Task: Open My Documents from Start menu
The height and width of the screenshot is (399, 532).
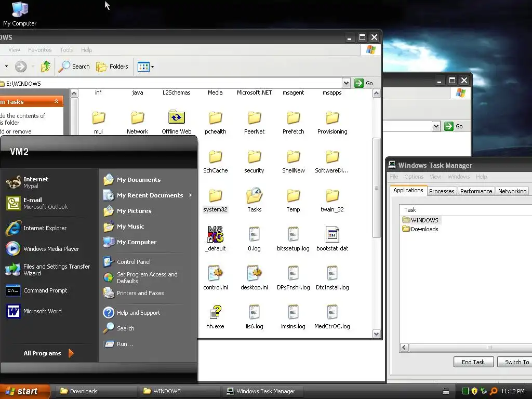Action: tap(132, 179)
